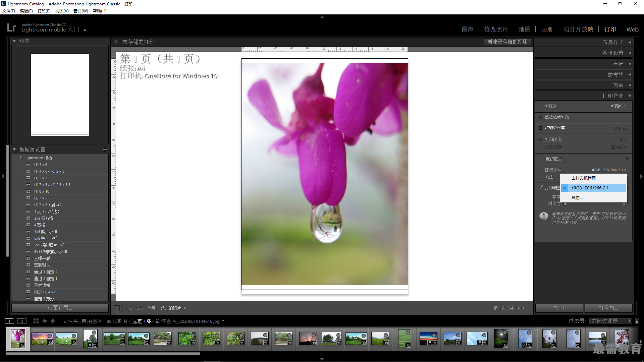This screenshot has height=362, width=644.
Task: Collapse the left panel group arrow
Action: point(3,176)
